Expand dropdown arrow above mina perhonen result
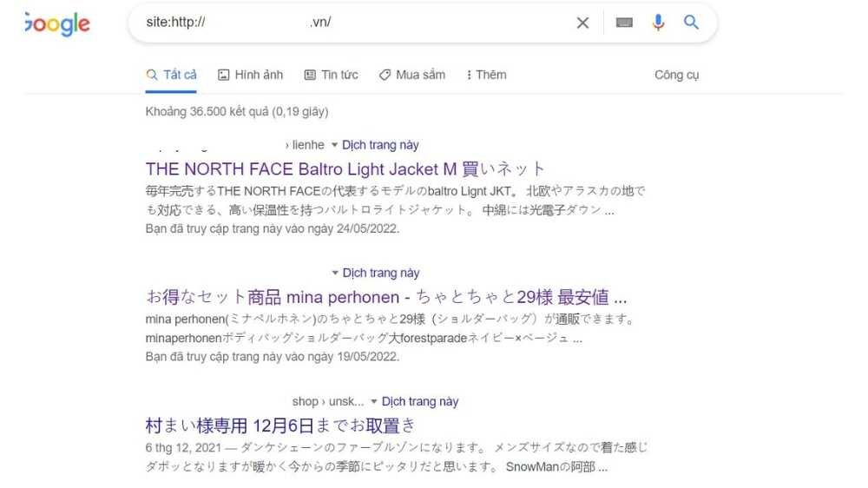Image resolution: width=868 pixels, height=488 pixels. click(x=335, y=273)
